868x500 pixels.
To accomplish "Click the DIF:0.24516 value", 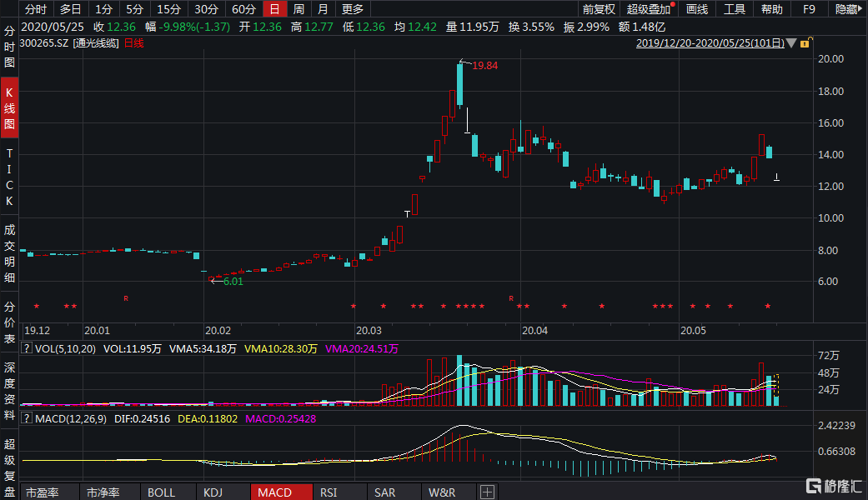I will pos(143,418).
